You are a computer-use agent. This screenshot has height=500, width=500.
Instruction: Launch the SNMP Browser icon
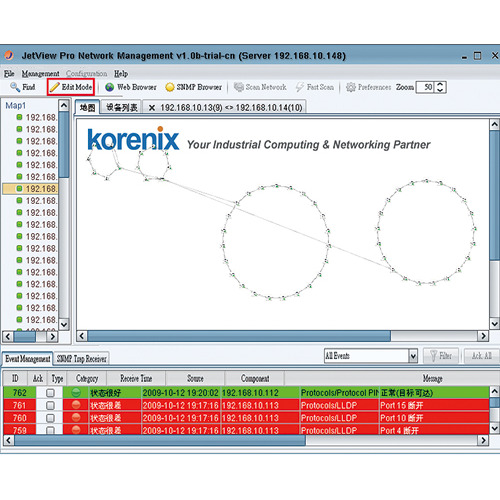coord(170,87)
